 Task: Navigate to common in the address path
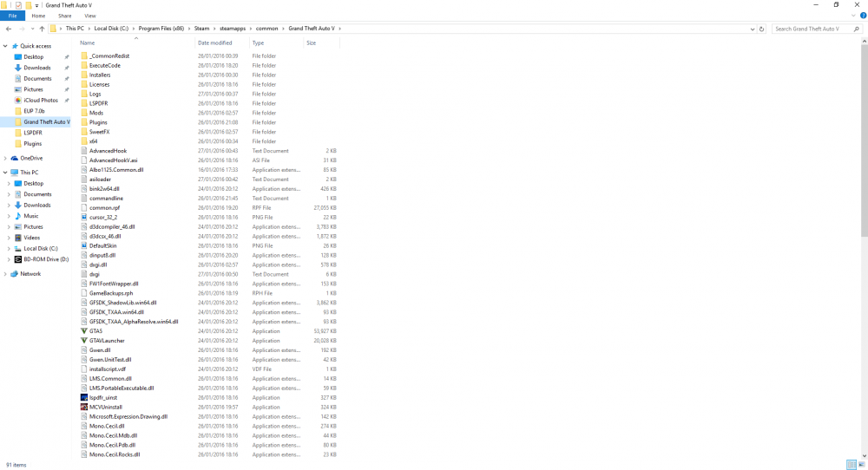click(266, 29)
